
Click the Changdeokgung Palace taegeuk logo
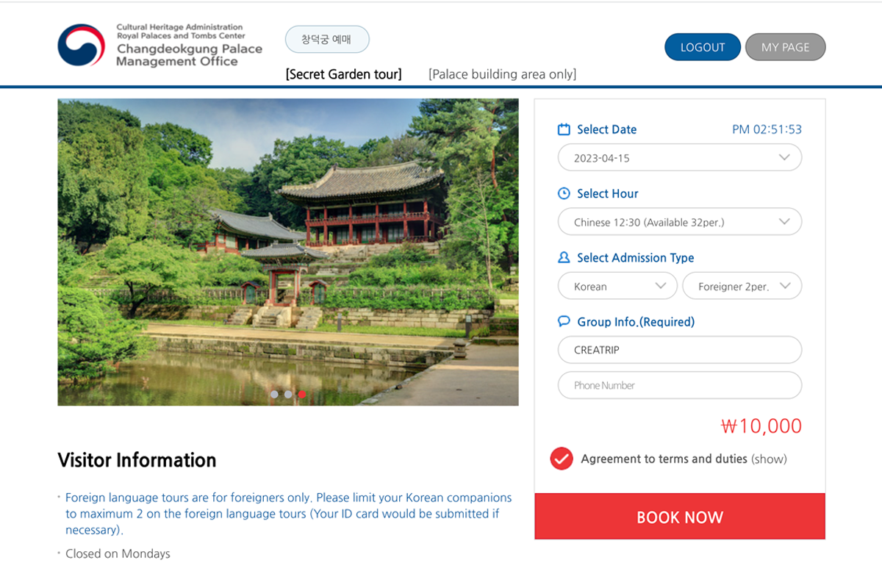pyautogui.click(x=82, y=46)
